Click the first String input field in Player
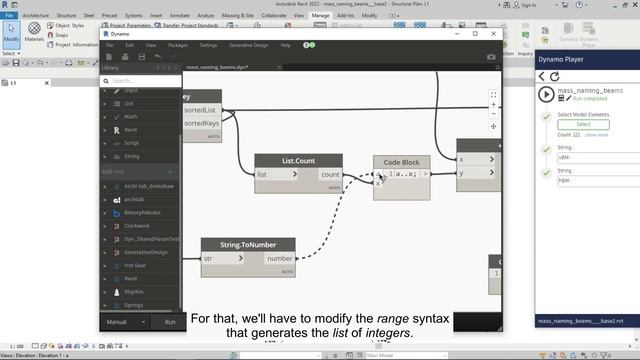 [x=598, y=157]
